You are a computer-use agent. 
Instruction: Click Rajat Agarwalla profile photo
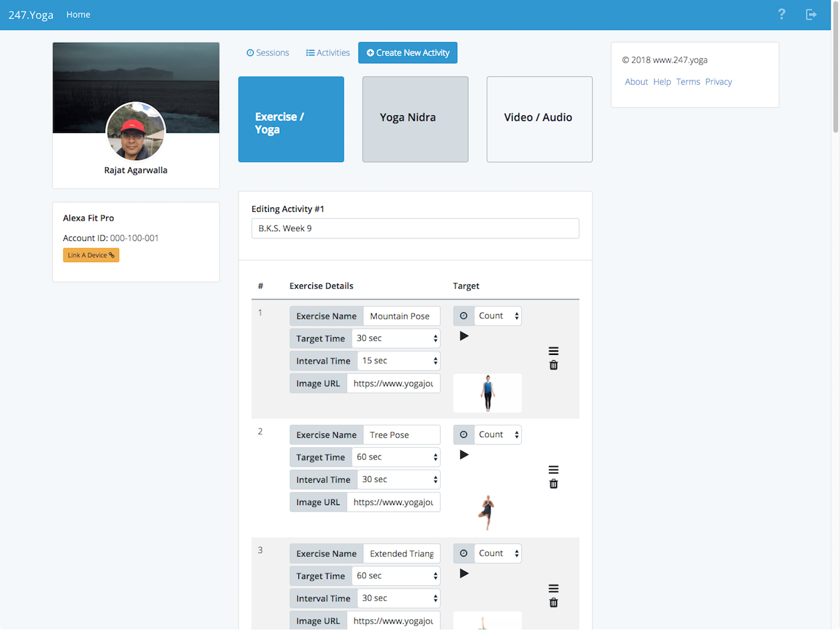pyautogui.click(x=136, y=131)
